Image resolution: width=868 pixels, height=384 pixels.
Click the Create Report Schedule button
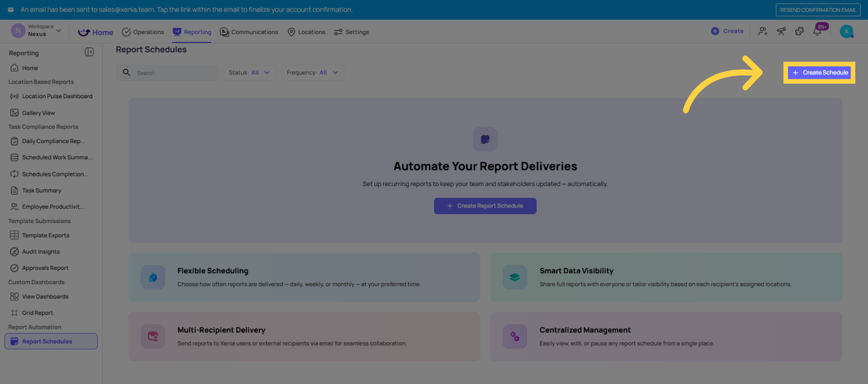[x=485, y=206]
